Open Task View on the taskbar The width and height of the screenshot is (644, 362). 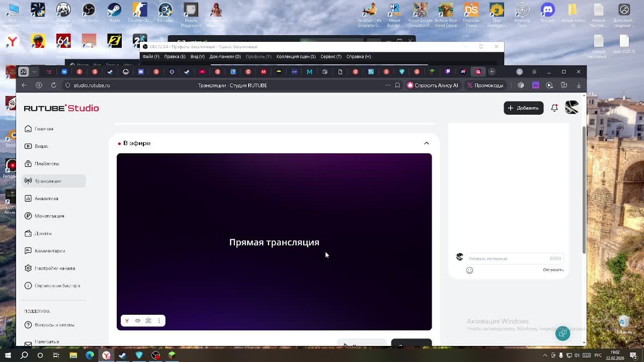pos(56,355)
